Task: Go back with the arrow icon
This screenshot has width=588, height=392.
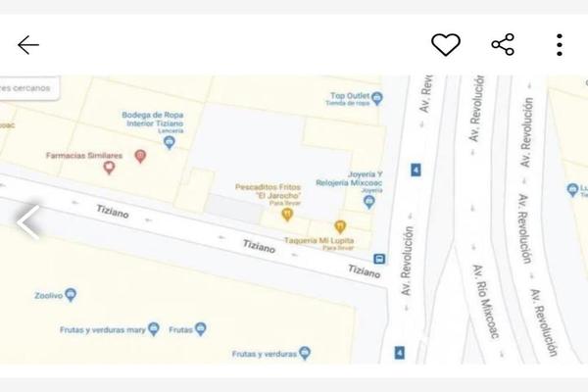Action: coord(28,45)
